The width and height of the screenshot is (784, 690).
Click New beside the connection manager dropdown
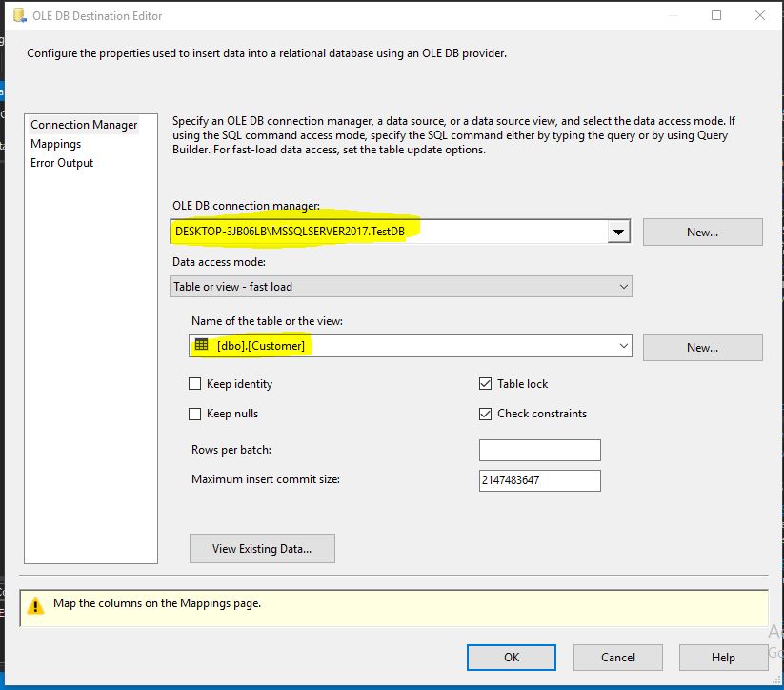click(x=702, y=232)
